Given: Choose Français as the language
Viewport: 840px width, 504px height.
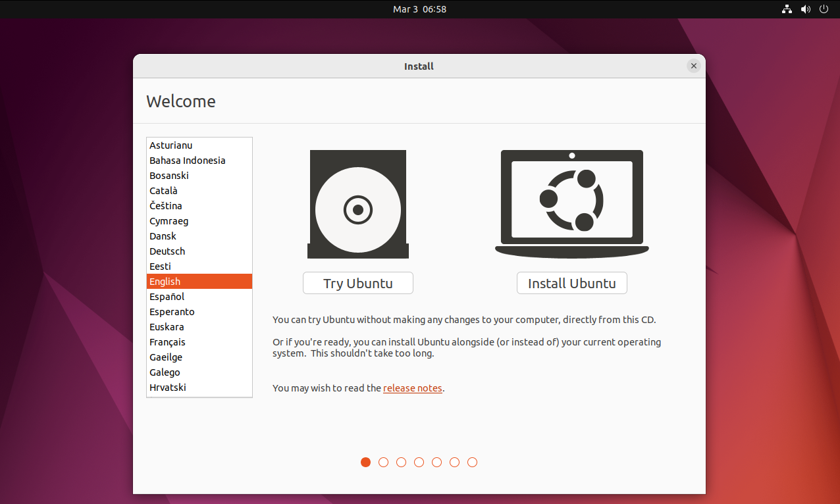Looking at the screenshot, I should click(x=167, y=342).
